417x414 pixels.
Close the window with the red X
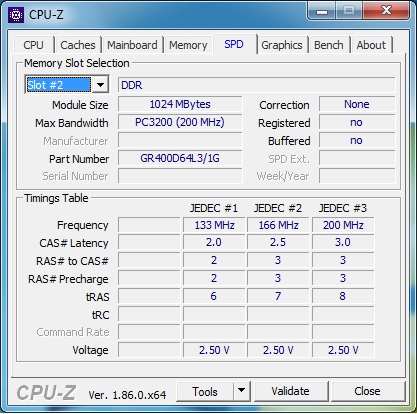386,11
